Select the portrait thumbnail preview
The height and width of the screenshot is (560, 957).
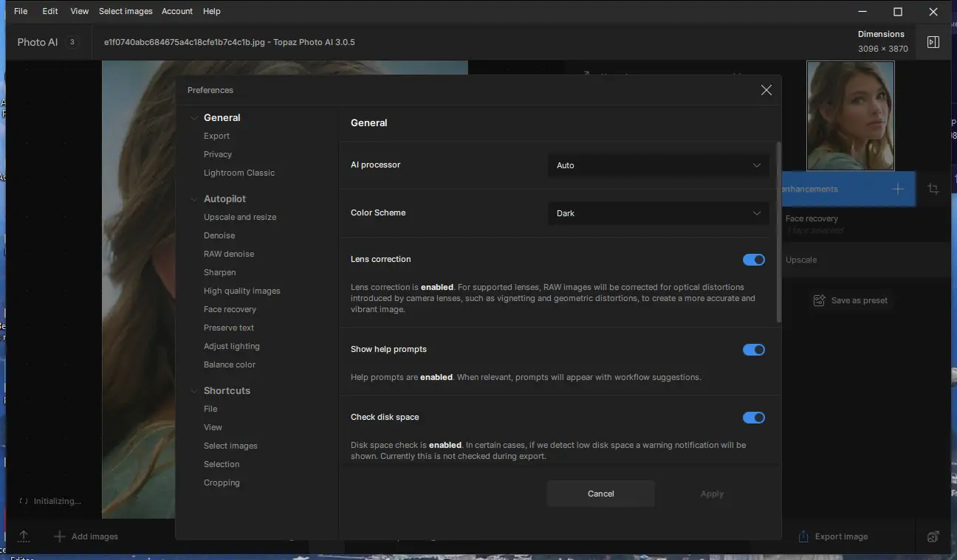coord(851,116)
